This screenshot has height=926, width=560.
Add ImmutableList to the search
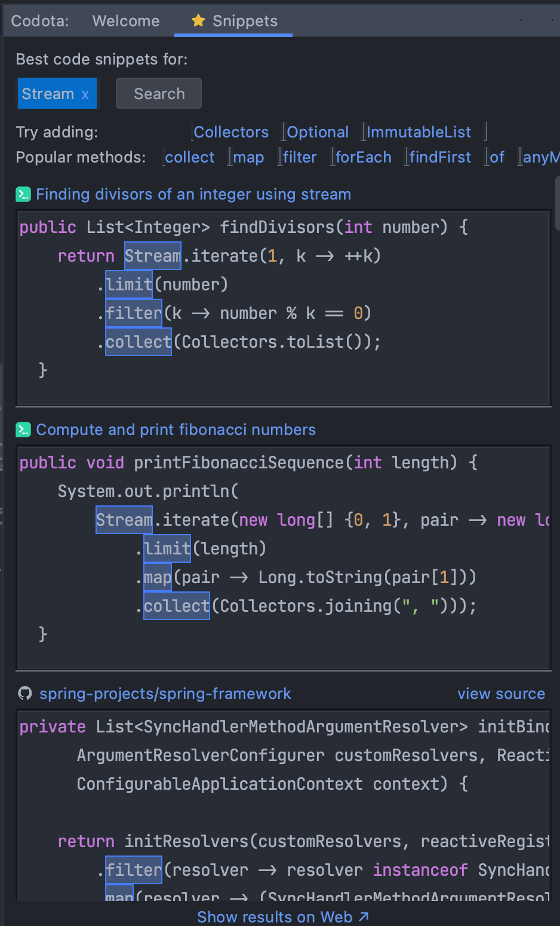click(x=419, y=132)
